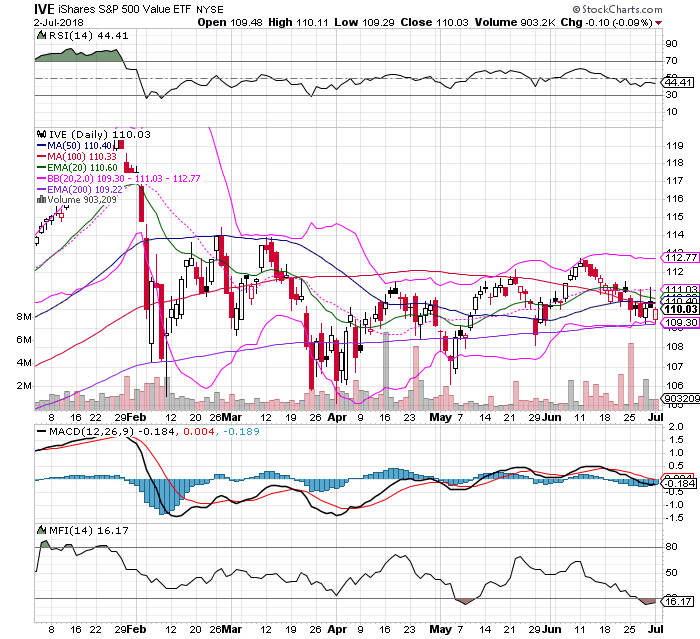Image resolution: width=700 pixels, height=639 pixels.
Task: Click the Chg -0.10 (-0.09%) value
Action: click(607, 22)
